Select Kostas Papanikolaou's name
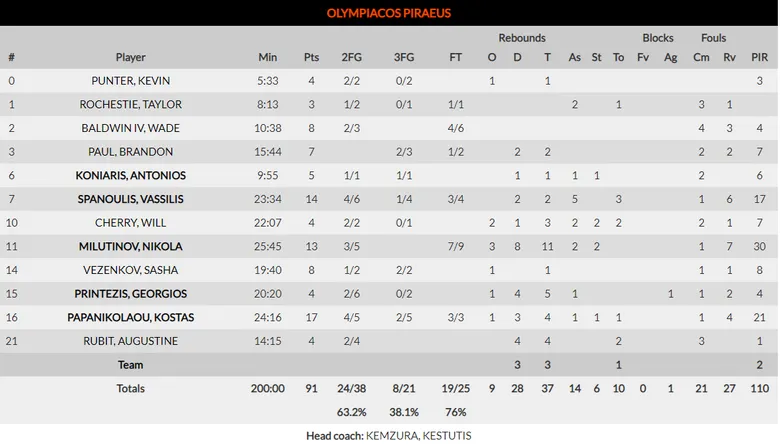The image size is (780, 446). (x=131, y=318)
